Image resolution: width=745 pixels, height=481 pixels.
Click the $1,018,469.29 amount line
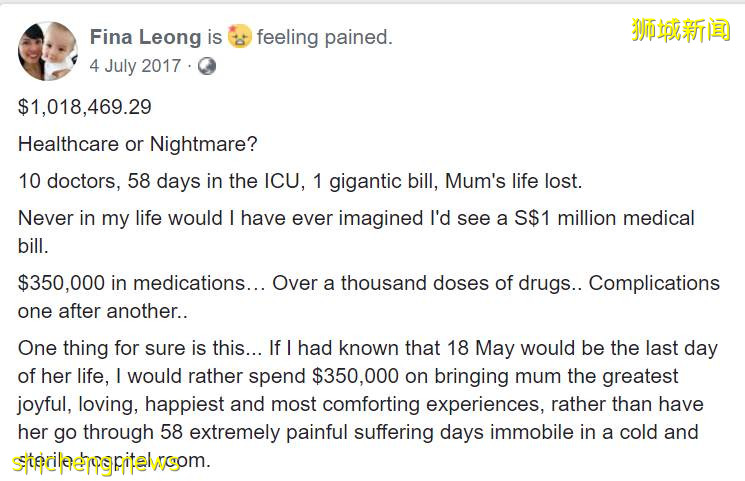[x=85, y=106]
